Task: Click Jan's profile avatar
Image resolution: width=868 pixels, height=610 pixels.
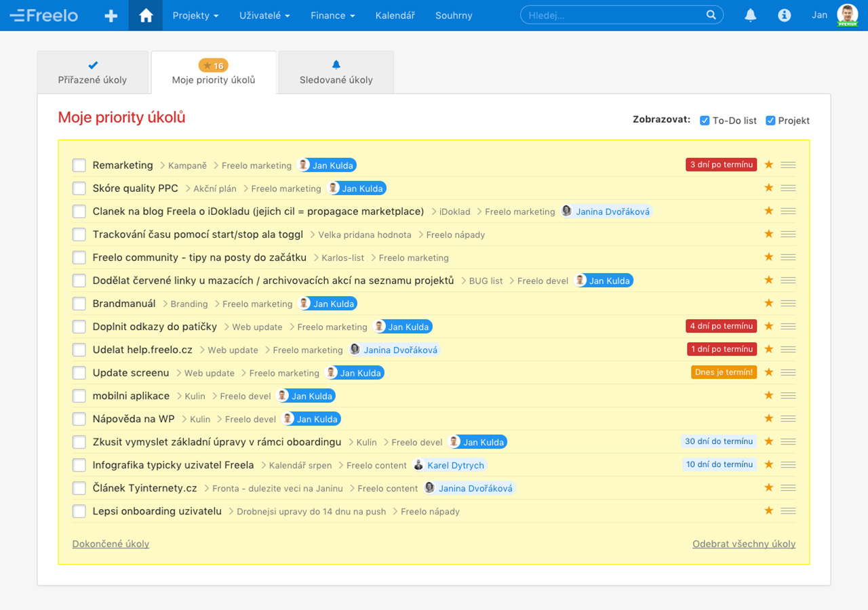Action: 847,15
